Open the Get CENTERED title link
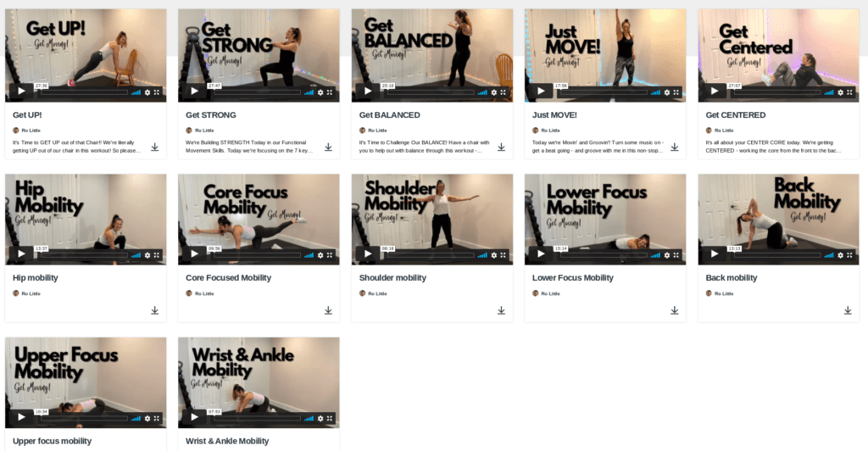This screenshot has height=451, width=868. 735,115
